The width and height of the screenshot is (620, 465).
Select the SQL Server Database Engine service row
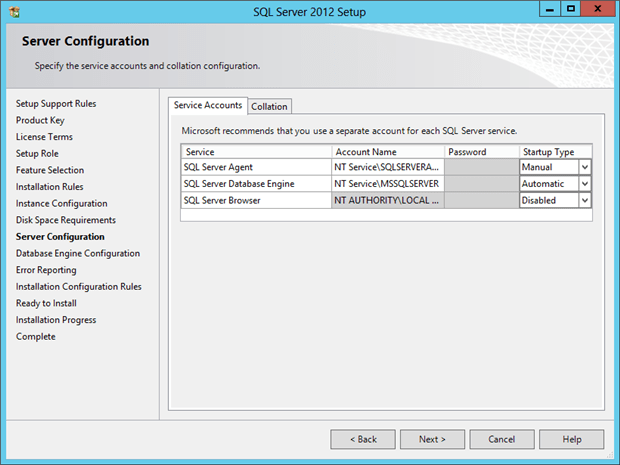pos(256,184)
